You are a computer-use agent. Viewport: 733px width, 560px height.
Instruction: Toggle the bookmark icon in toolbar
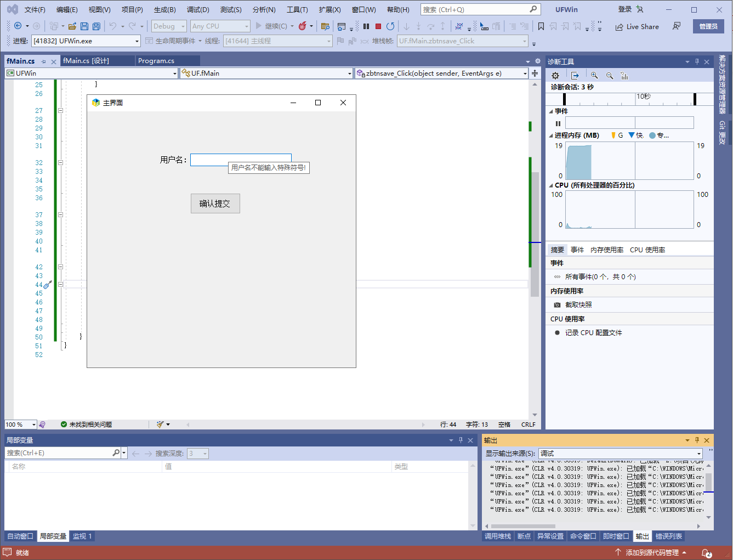pyautogui.click(x=541, y=26)
